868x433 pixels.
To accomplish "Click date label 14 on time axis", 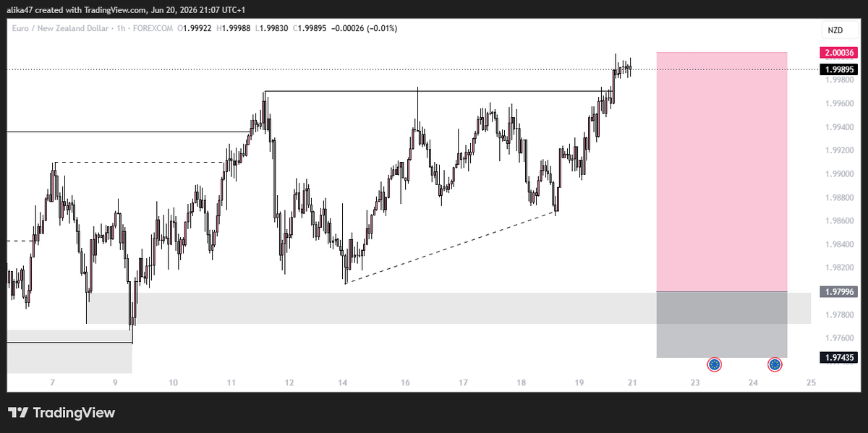I will [x=343, y=382].
